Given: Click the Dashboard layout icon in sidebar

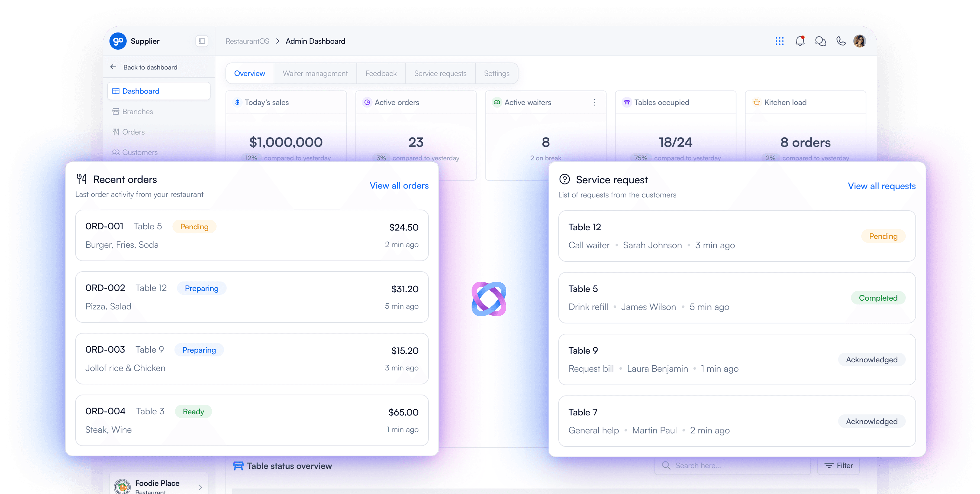Looking at the screenshot, I should tap(116, 91).
